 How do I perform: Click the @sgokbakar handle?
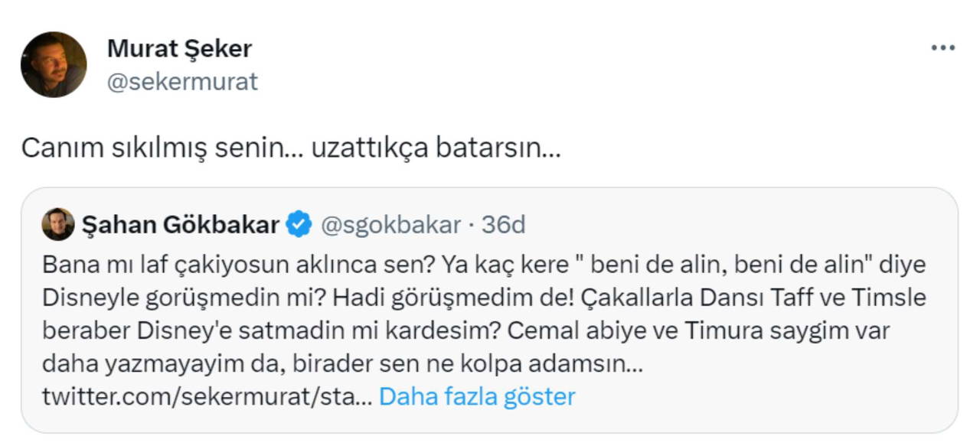point(390,225)
